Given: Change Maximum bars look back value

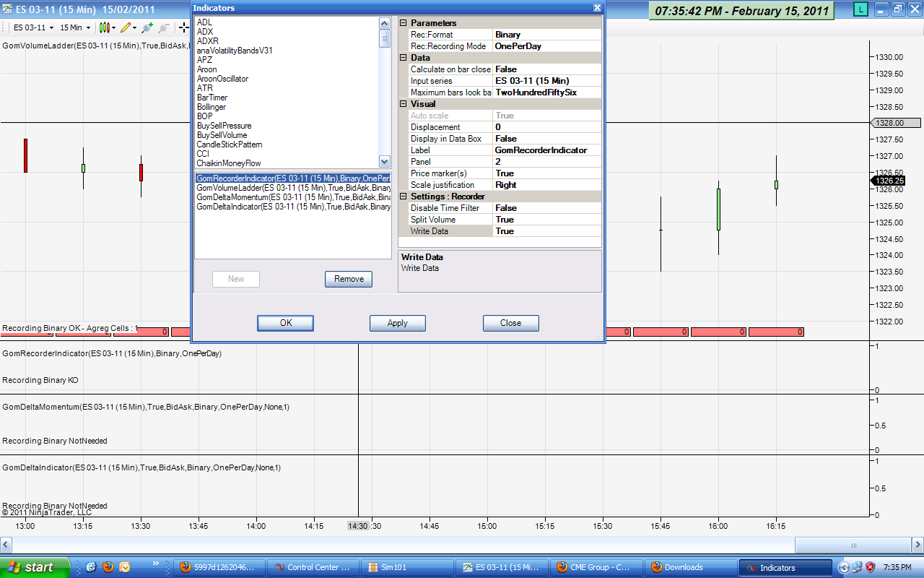Looking at the screenshot, I should (x=547, y=92).
